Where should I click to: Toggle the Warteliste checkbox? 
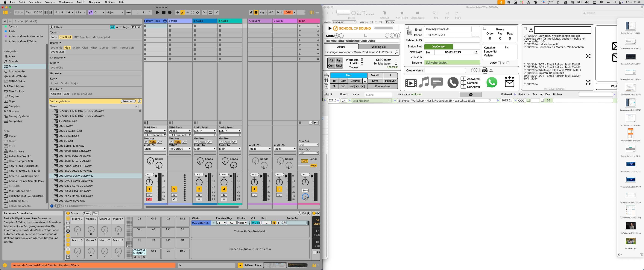tap(362, 60)
